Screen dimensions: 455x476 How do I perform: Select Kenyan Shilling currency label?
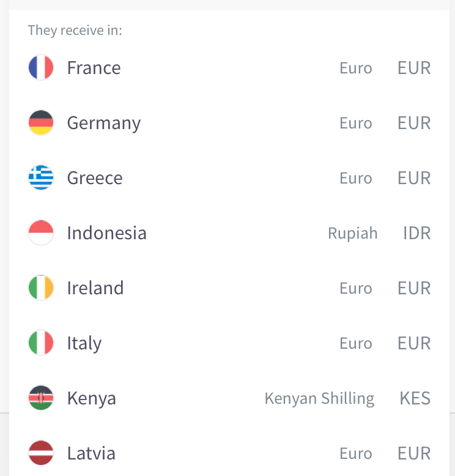click(320, 398)
